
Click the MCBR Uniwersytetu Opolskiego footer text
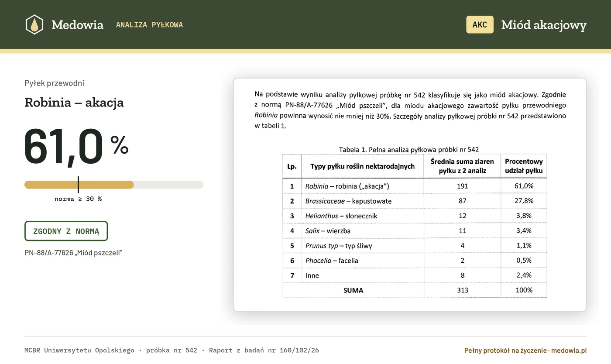[79, 350]
